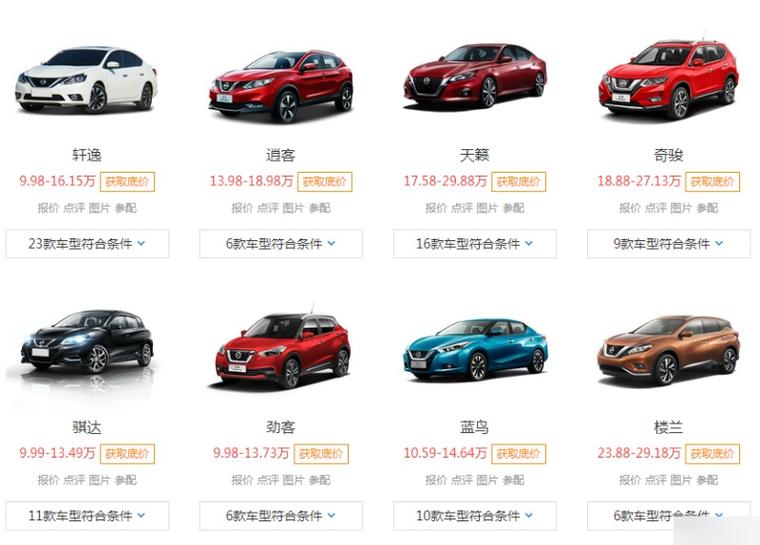Viewport: 760px width, 545px height.
Task: Expand 16款车型符合条件 dropdown under 天籁
Action: (475, 243)
